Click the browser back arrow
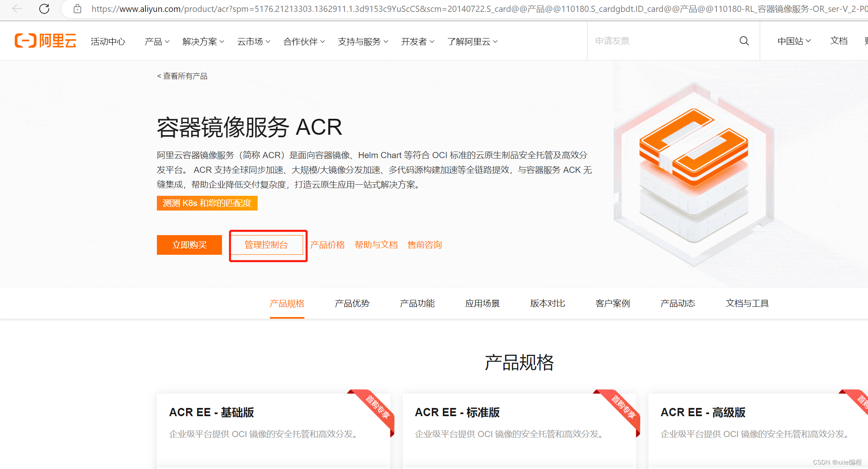The width and height of the screenshot is (868, 469). pyautogui.click(x=17, y=9)
